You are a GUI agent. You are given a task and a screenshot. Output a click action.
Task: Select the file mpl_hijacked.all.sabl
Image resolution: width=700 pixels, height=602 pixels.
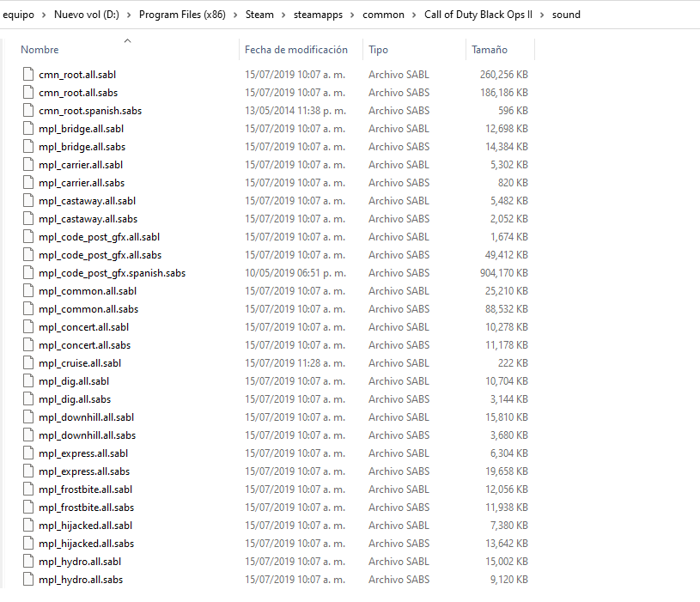tap(85, 526)
